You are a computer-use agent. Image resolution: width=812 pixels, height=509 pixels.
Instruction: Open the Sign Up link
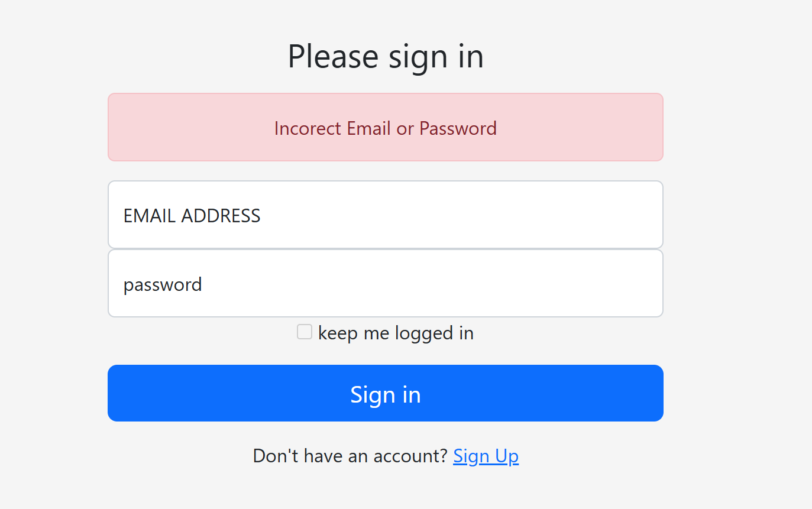(x=486, y=456)
